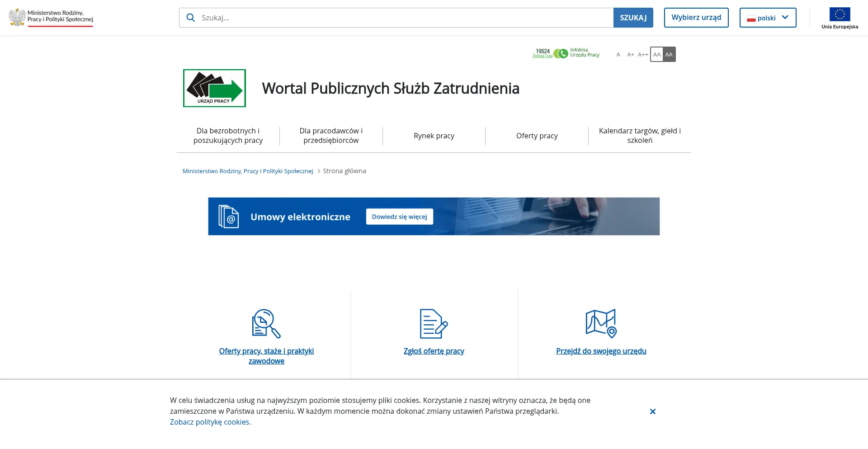Viewport: 868px width, 449px height.
Task: Click the magnifier icon in search bar
Action: coord(191,18)
